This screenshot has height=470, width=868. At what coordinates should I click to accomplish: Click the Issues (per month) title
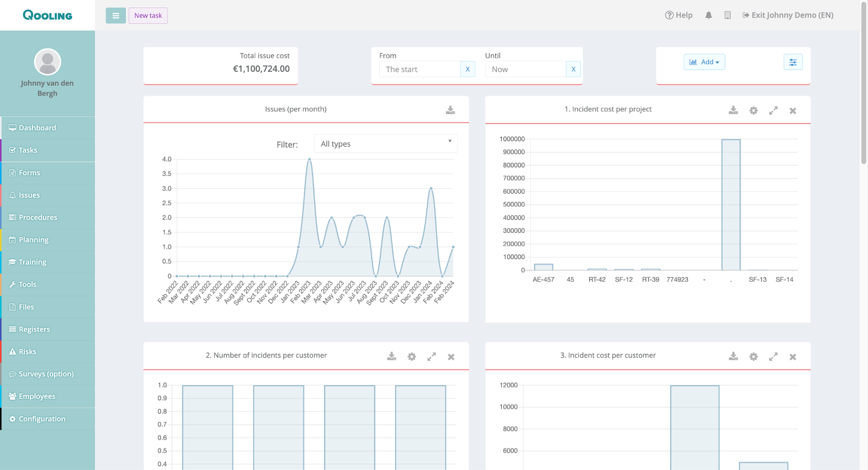tap(296, 109)
